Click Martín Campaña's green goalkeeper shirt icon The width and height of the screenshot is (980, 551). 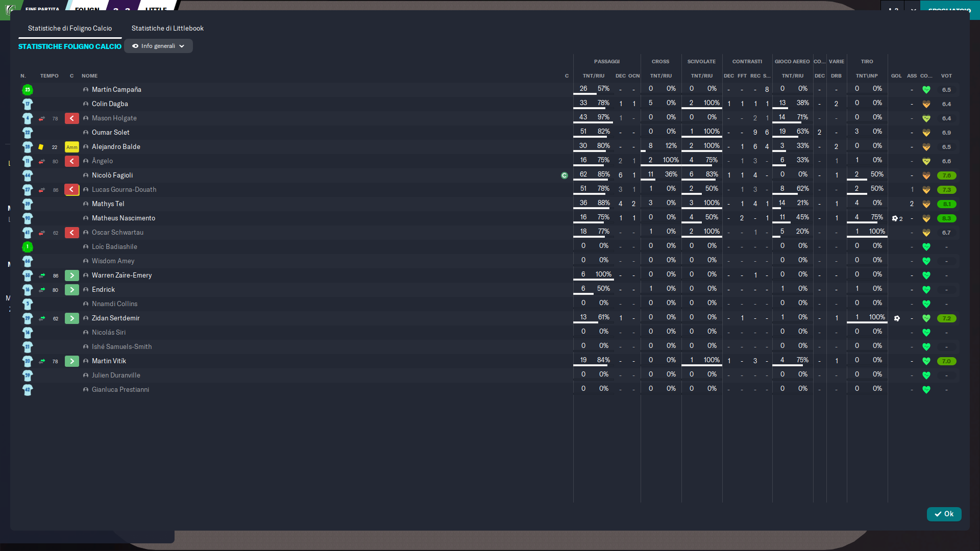pyautogui.click(x=28, y=90)
